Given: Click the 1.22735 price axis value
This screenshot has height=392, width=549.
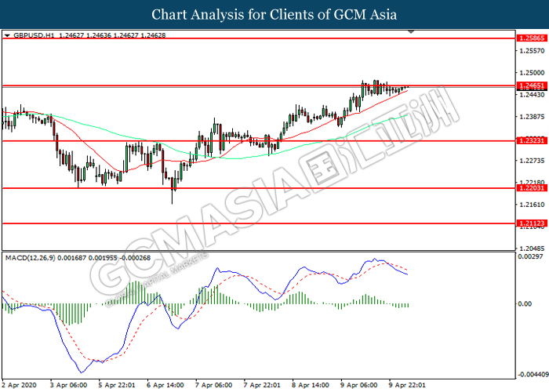Looking at the screenshot, I should [533, 161].
